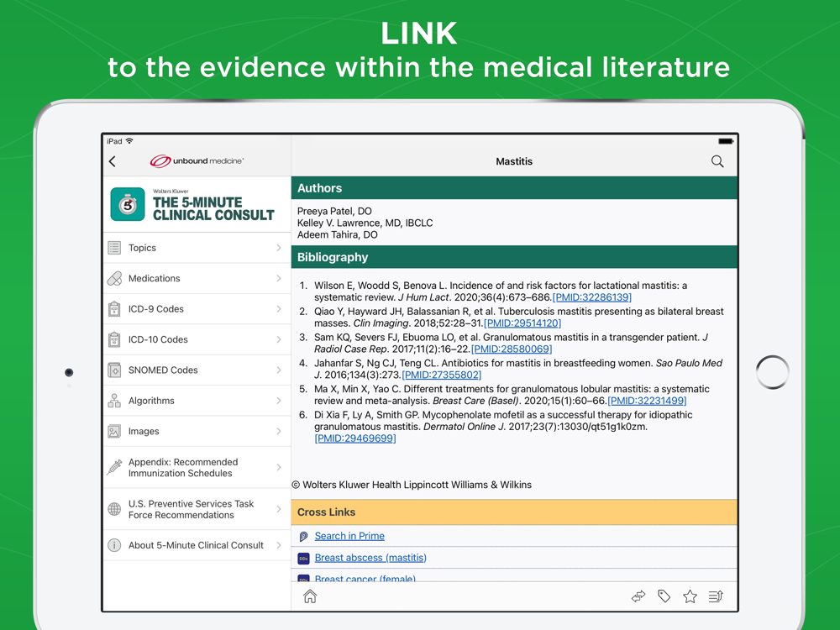The height and width of the screenshot is (630, 840).
Task: Follow the Search in Prime link
Action: coord(349,536)
